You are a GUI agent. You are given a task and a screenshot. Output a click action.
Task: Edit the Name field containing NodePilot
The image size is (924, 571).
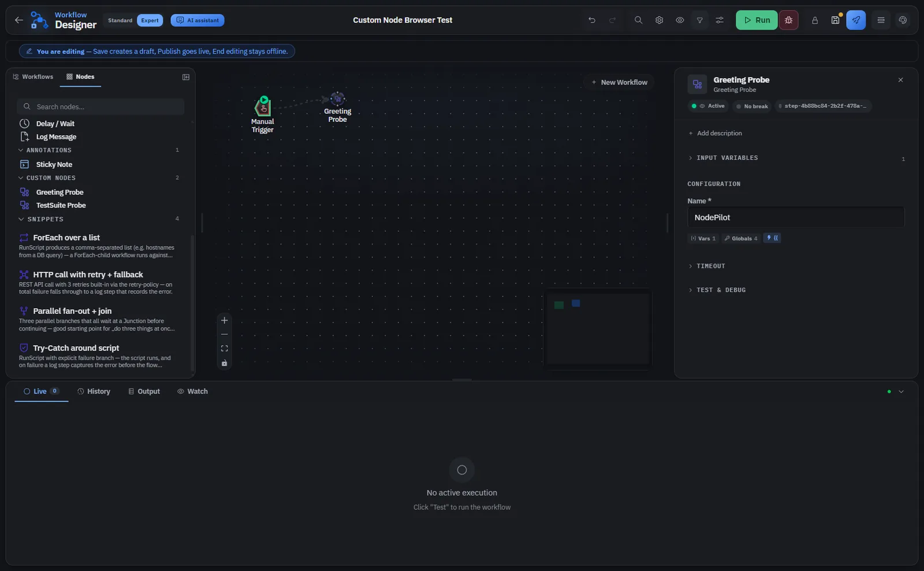coord(796,218)
